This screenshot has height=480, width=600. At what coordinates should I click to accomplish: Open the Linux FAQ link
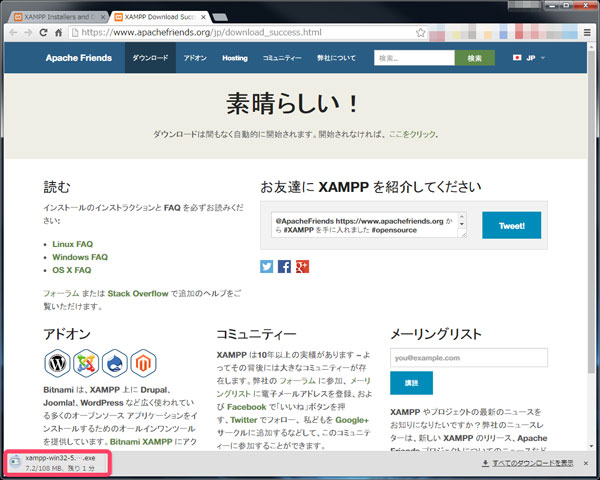pyautogui.click(x=73, y=244)
